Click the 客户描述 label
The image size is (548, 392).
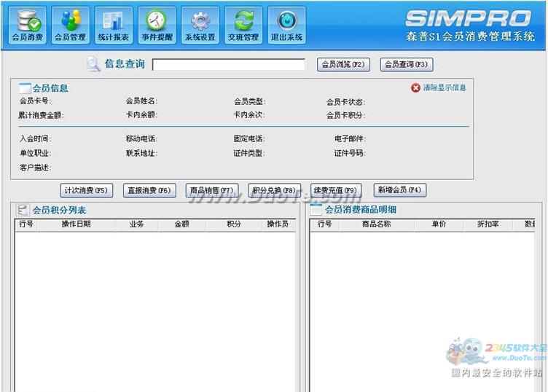35,168
